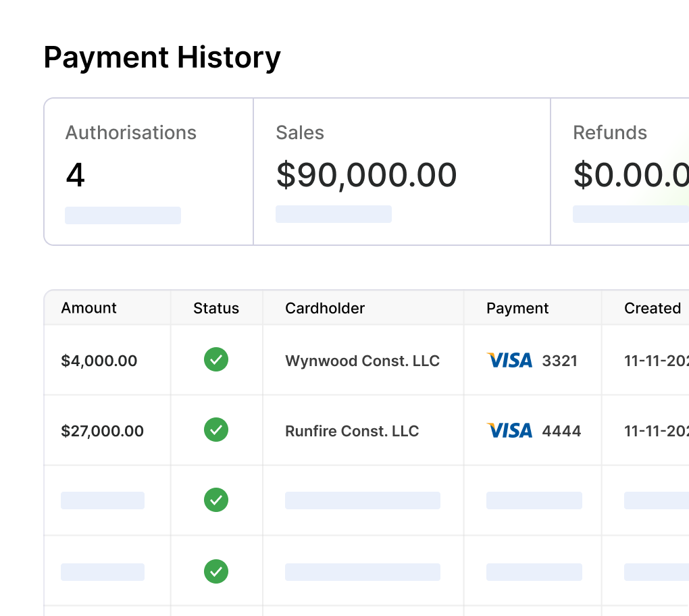
Task: Click the green status checkmark for $4,000.00 payment
Action: [216, 360]
